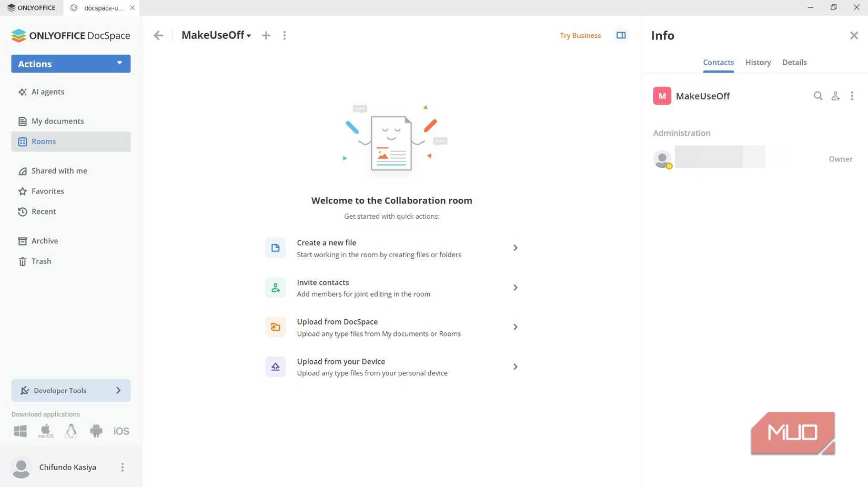
Task: Open the AI agents section
Action: pos(47,91)
